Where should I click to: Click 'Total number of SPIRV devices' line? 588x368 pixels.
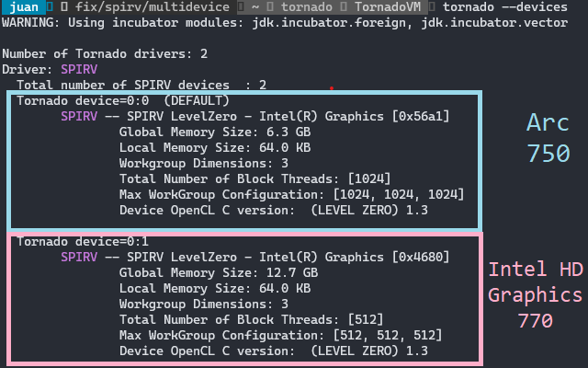point(141,85)
